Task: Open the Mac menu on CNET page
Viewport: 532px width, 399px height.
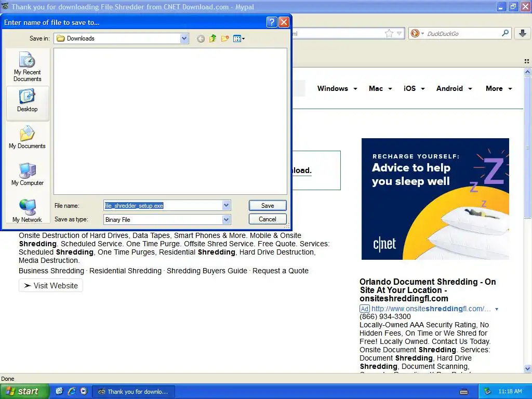Action: pyautogui.click(x=380, y=88)
